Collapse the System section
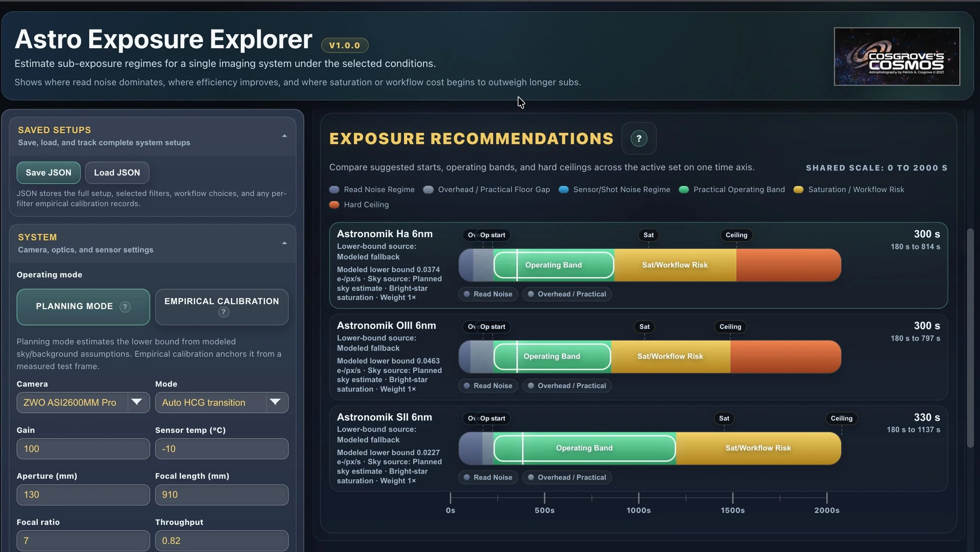Viewport: 980px width, 552px height. click(284, 243)
